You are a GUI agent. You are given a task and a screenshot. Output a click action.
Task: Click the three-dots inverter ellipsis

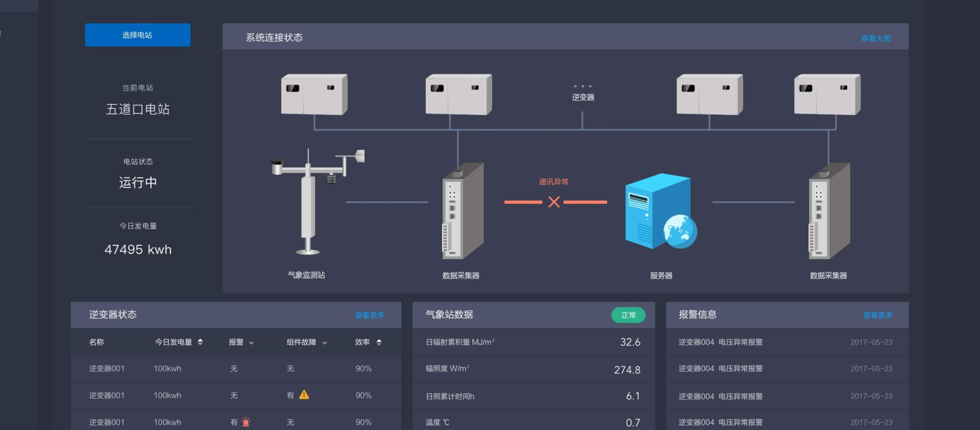point(582,86)
